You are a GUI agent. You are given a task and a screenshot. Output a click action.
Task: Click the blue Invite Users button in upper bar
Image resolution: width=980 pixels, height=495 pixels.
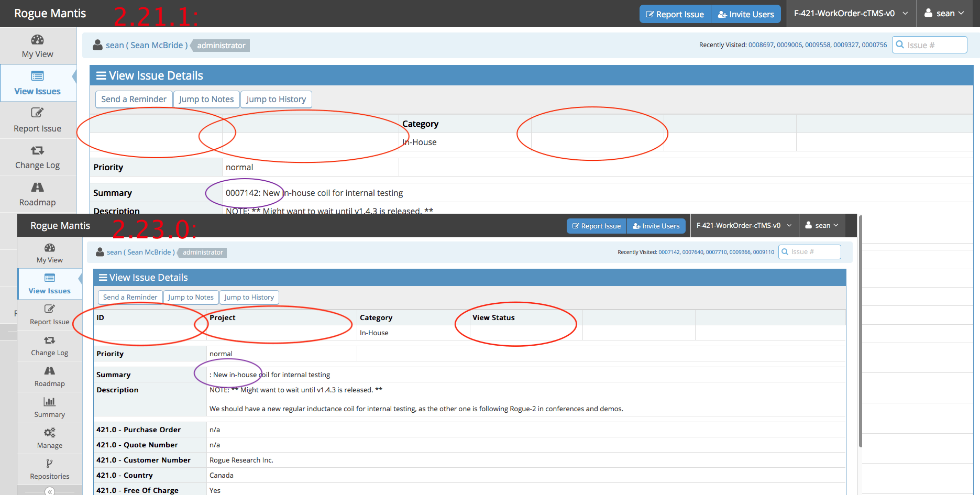tap(745, 15)
